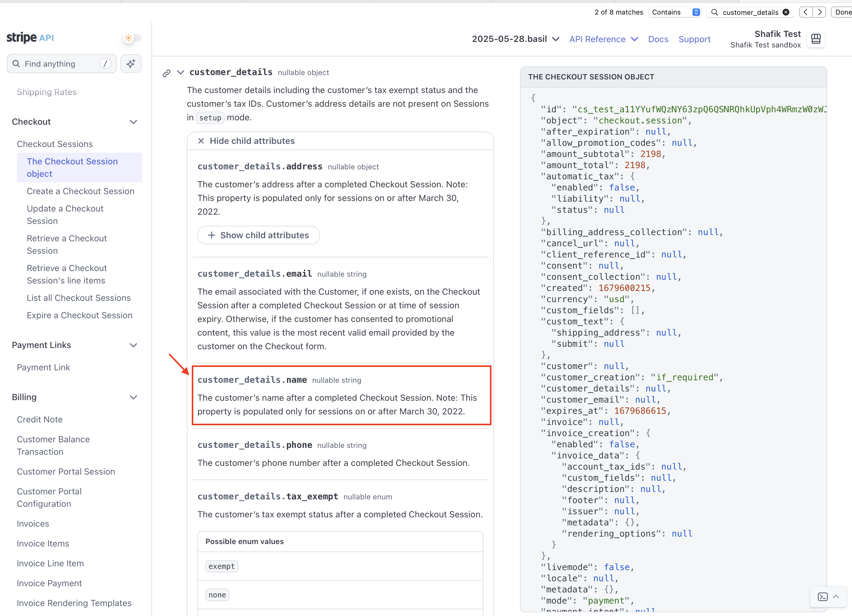852x616 pixels.
Task: Open the Stripe shell terminal icon
Action: [x=823, y=596]
